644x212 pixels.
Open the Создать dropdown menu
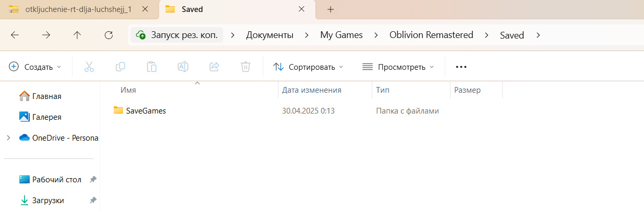[x=35, y=67]
